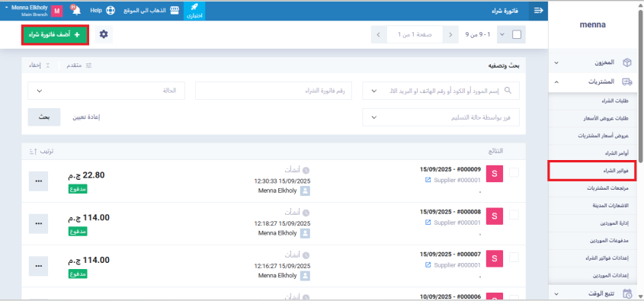644x301 pixels.
Task: Click the أضف فاتورة شراء button
Action: pos(55,35)
